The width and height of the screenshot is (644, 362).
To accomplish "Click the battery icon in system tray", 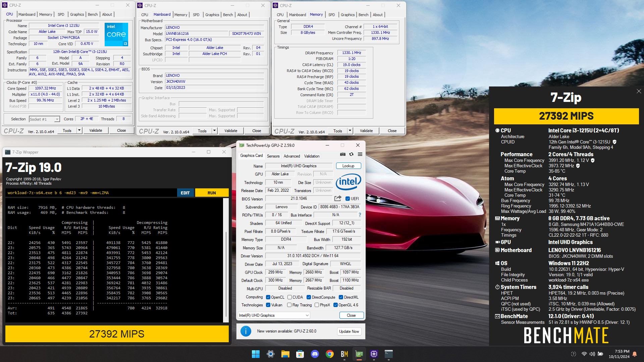I will pyautogui.click(x=600, y=354).
